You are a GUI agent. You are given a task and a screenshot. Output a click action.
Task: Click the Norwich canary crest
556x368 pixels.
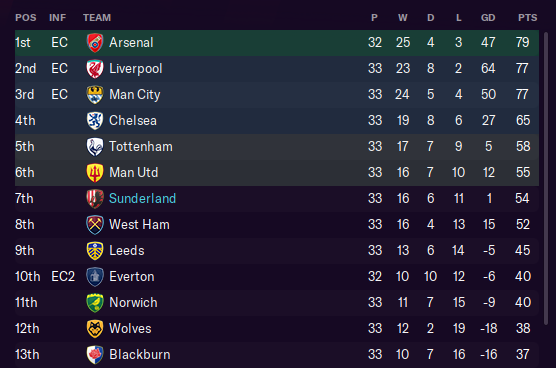95,302
